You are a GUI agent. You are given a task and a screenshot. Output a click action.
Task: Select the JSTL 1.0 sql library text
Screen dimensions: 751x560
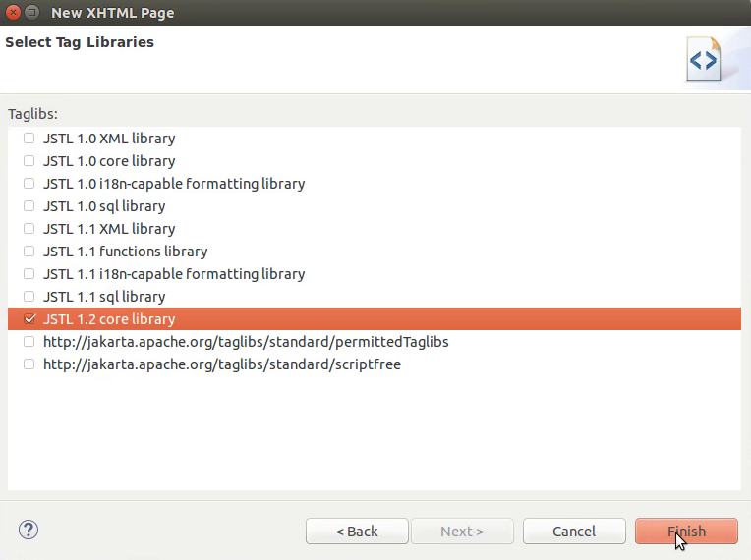click(104, 205)
